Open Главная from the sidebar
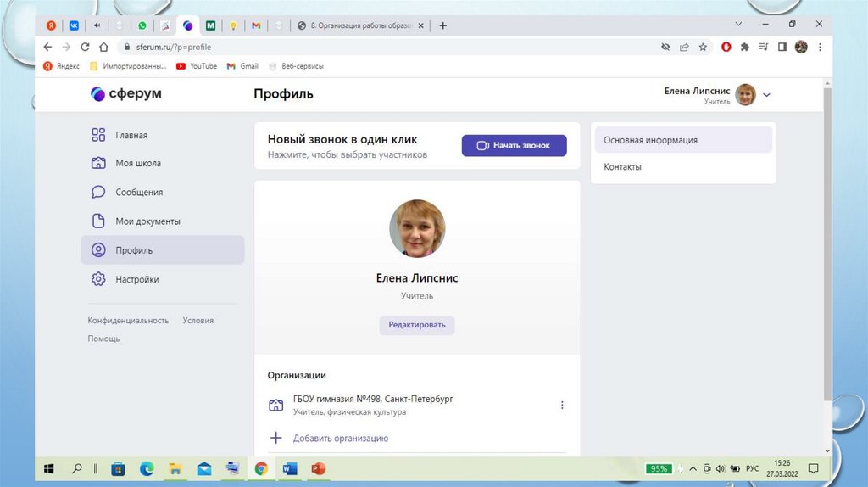The width and height of the screenshot is (868, 487). pyautogui.click(x=131, y=135)
